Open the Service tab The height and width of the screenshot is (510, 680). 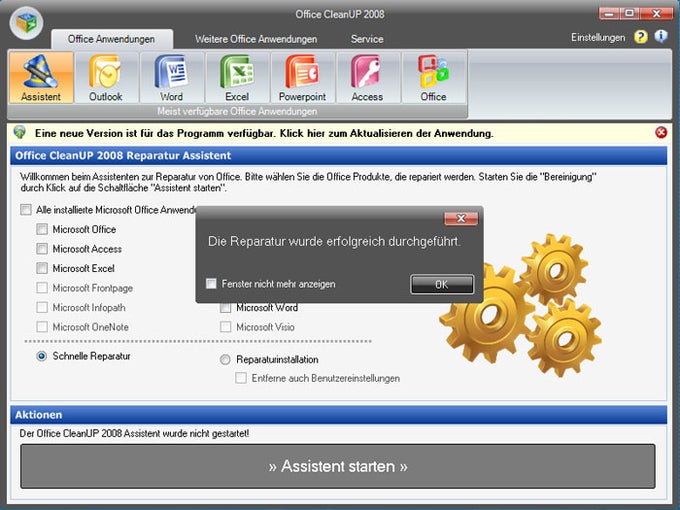(367, 39)
